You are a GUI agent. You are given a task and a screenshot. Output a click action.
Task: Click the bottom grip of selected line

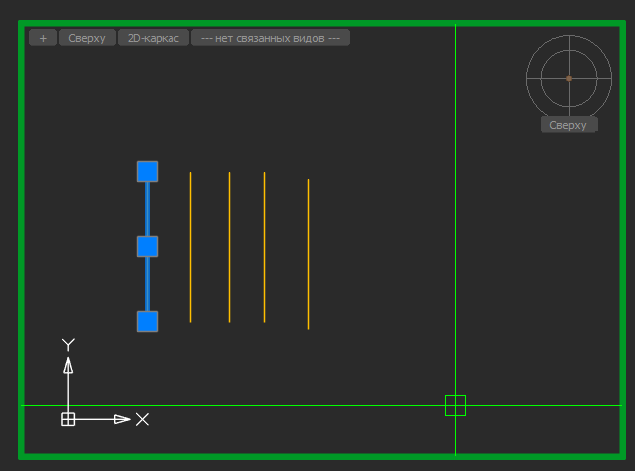[x=147, y=322]
